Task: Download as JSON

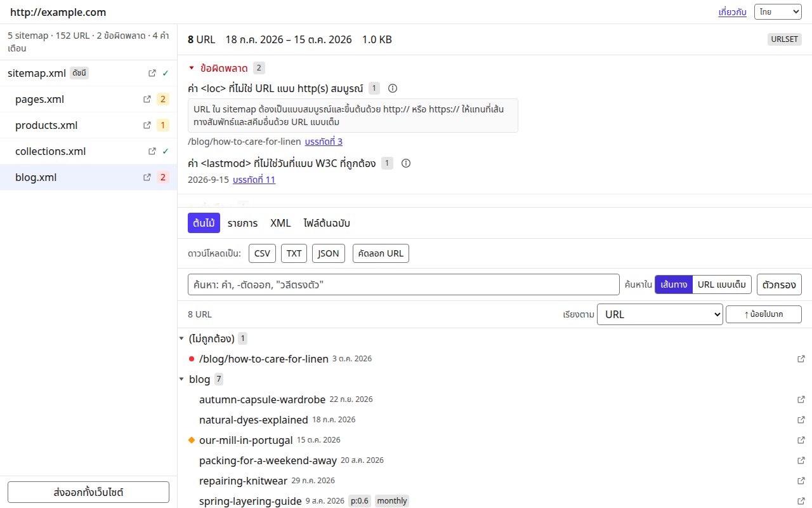Action: (x=329, y=253)
